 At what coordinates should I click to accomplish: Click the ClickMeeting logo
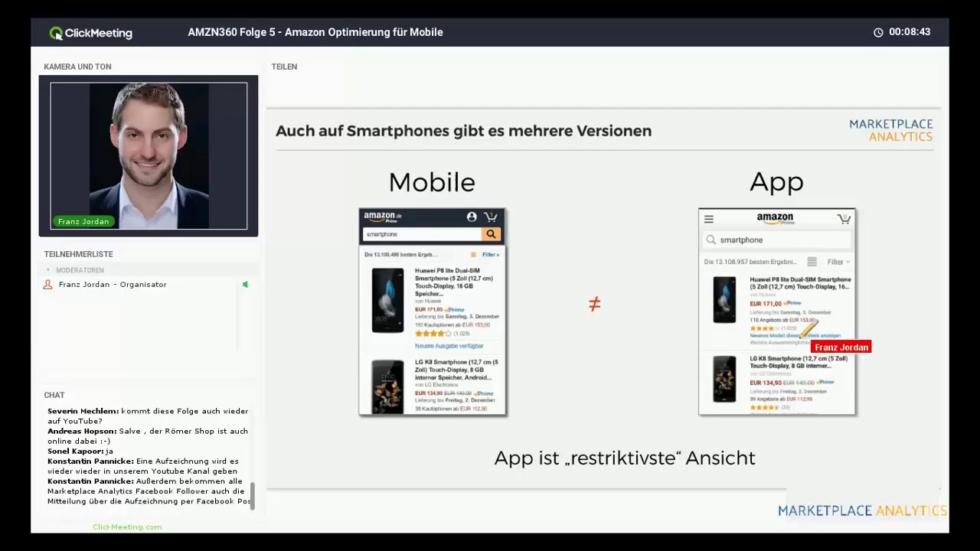[90, 33]
